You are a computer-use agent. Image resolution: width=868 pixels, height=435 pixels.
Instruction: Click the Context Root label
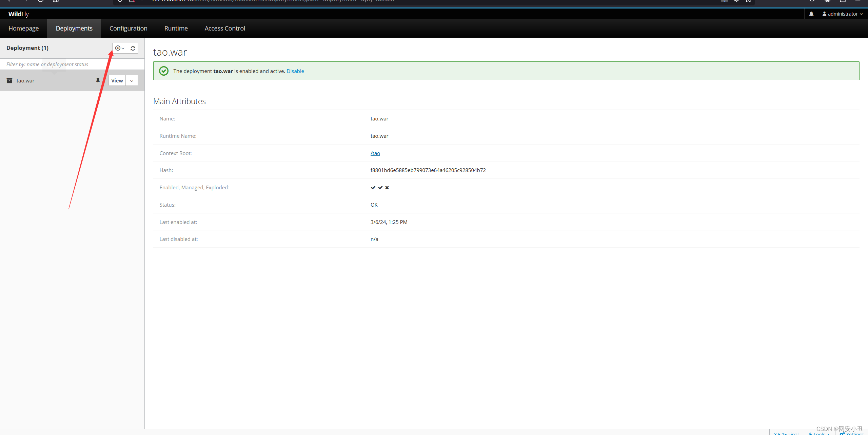point(175,153)
